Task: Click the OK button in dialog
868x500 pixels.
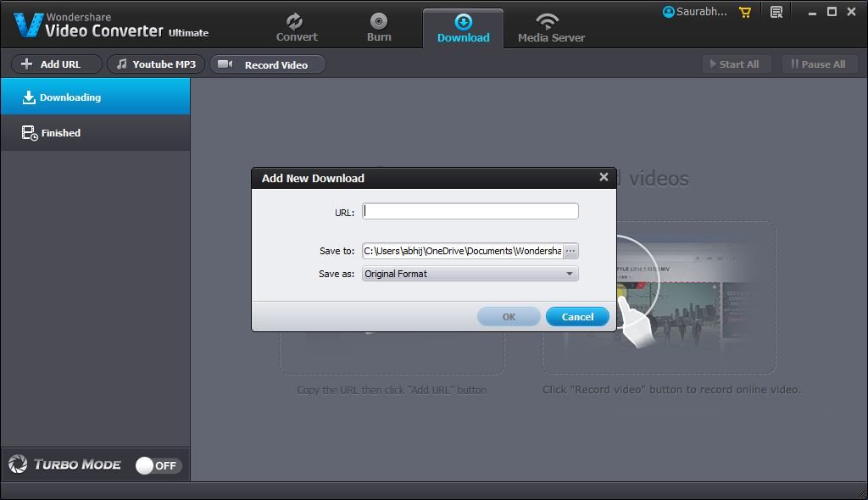Action: (509, 317)
